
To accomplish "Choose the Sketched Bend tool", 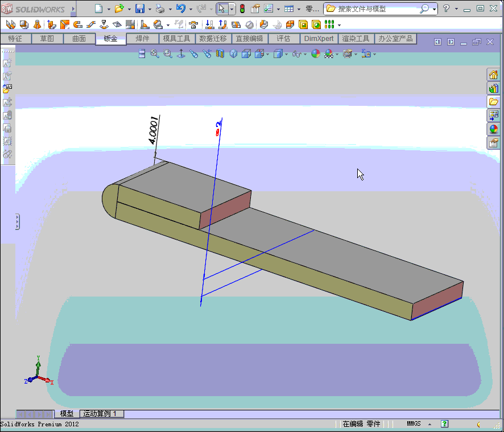I will click(104, 24).
